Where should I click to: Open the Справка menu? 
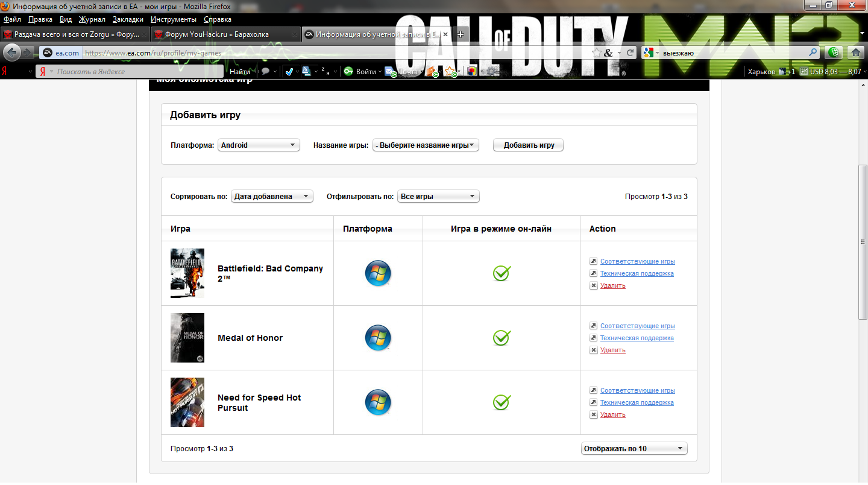click(x=218, y=19)
